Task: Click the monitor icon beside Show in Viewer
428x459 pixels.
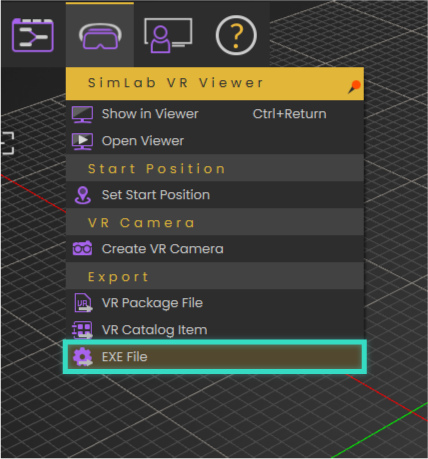Action: pos(82,114)
